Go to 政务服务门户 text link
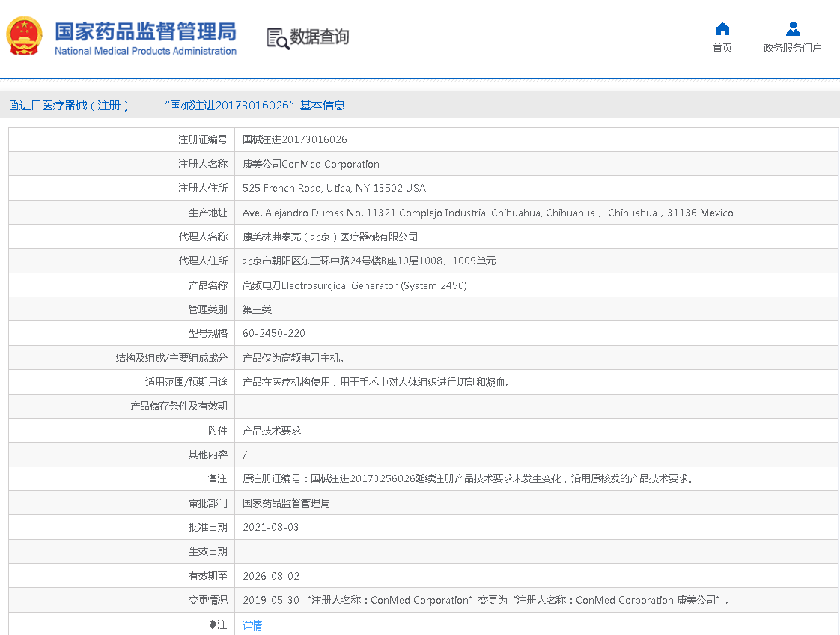 point(792,48)
